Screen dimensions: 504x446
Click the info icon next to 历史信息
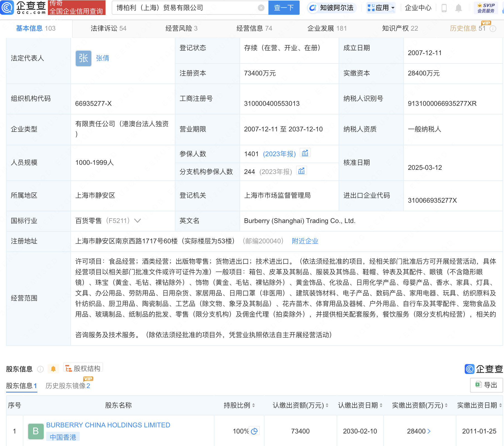pyautogui.click(x=493, y=29)
